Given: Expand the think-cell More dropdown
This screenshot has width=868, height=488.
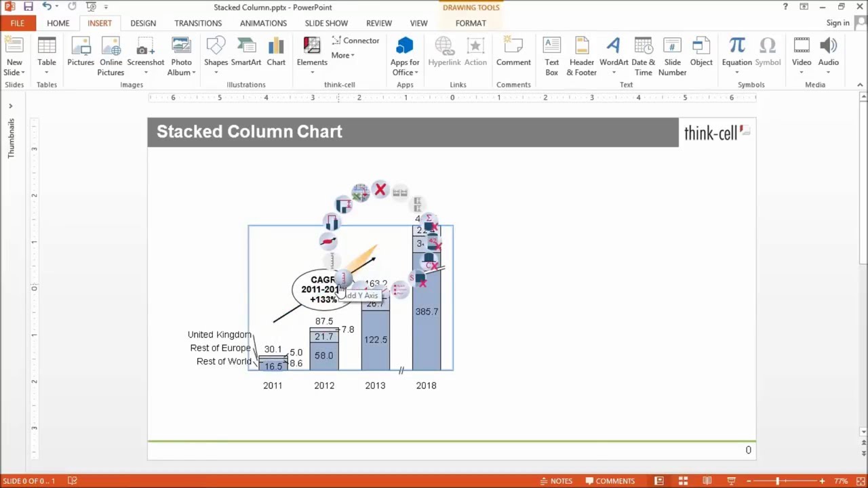Looking at the screenshot, I should pos(342,56).
